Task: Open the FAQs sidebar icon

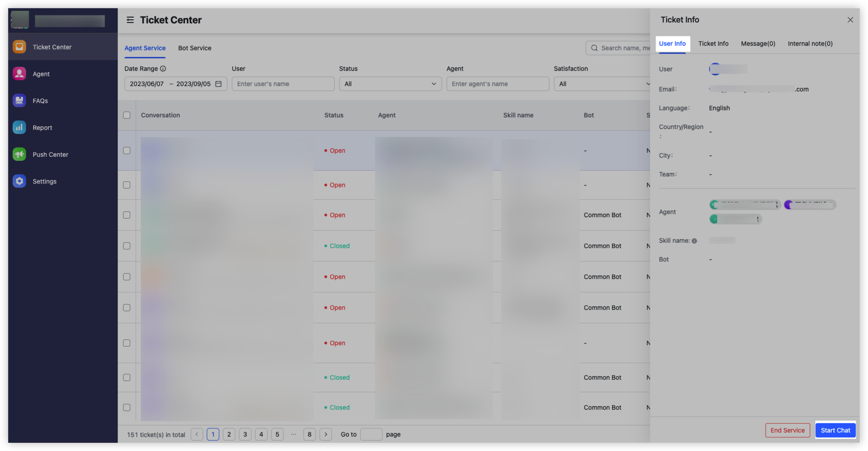Action: click(x=19, y=101)
